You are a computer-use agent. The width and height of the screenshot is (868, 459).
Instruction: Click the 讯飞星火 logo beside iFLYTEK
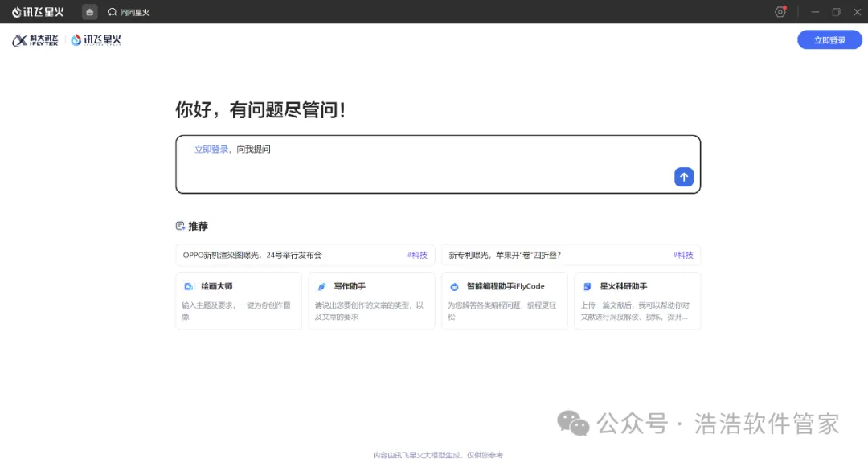pos(96,40)
